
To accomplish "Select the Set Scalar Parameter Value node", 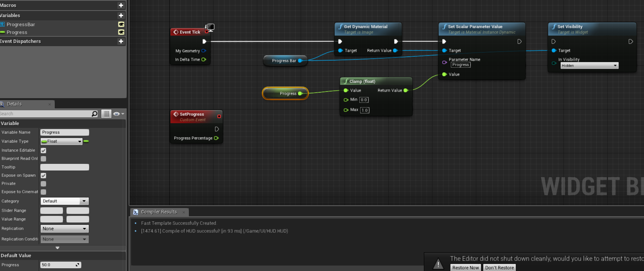I will point(482,29).
